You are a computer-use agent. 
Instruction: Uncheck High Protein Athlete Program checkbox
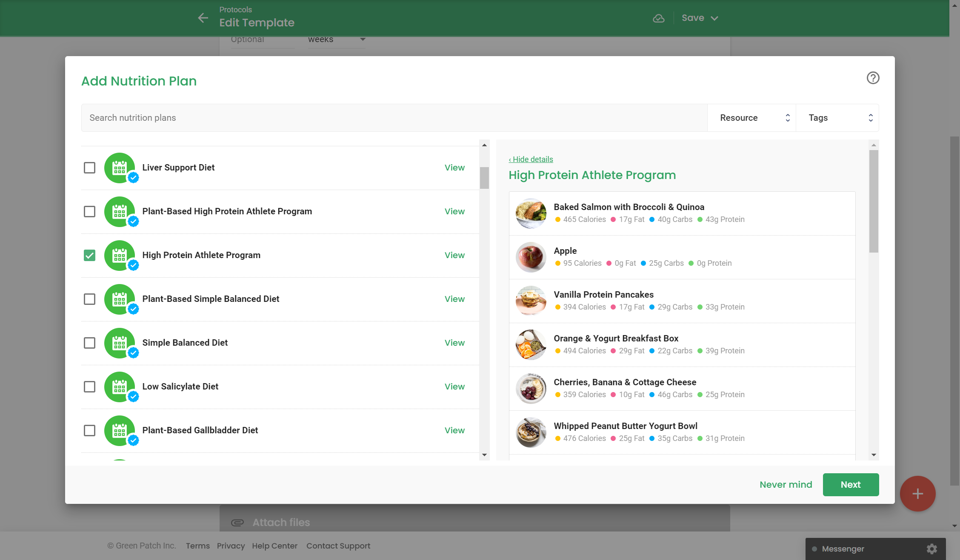[89, 255]
